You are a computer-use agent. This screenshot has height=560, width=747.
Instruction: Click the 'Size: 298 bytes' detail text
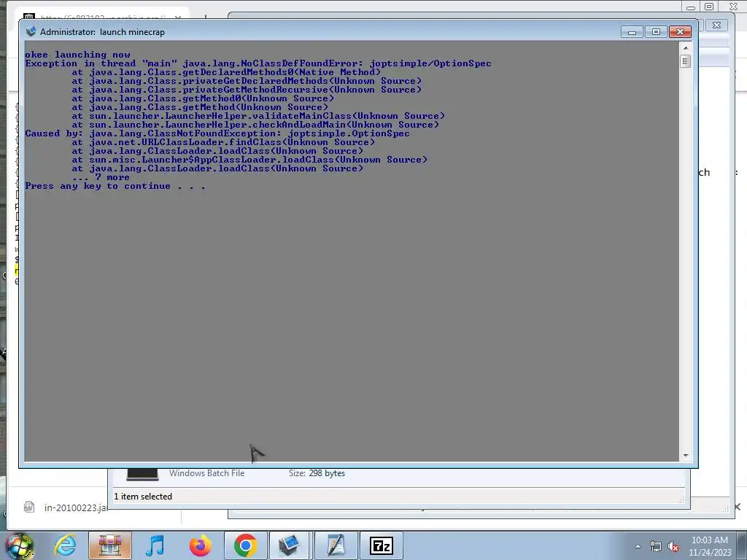pos(317,473)
